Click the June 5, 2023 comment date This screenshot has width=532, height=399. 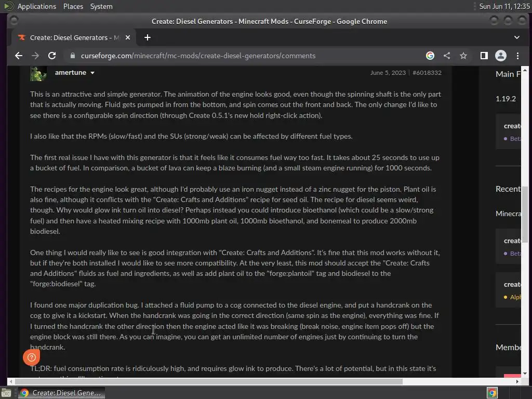388,73
